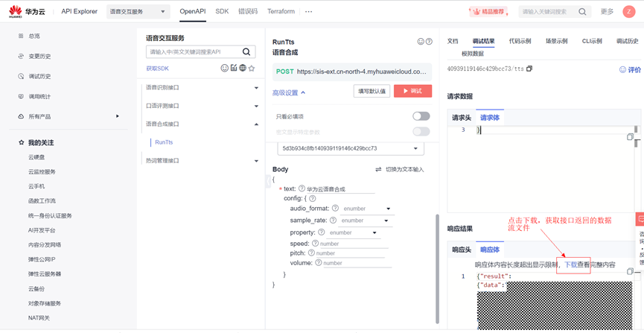The image size is (644, 333).
Task: Copy the request URL ending in /tts
Action: click(529, 69)
